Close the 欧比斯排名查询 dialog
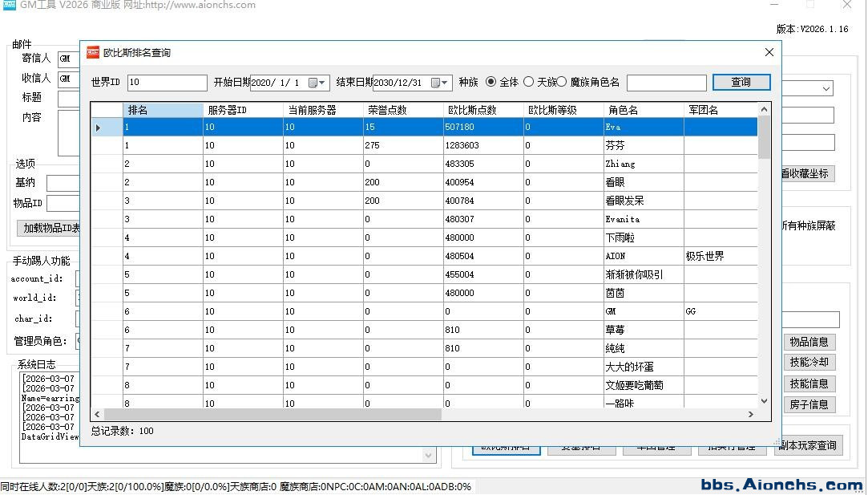The image size is (868, 495). coord(769,52)
